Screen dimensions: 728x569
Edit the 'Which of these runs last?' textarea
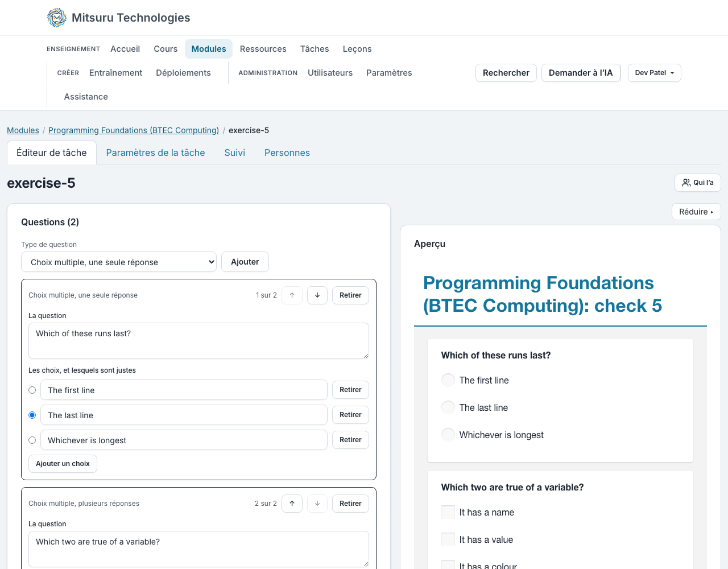click(x=198, y=341)
